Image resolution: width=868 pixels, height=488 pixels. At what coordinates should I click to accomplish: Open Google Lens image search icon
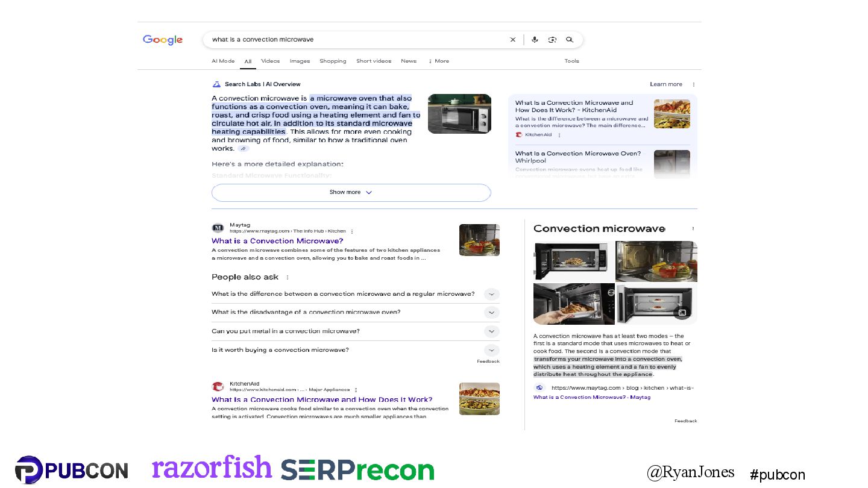click(x=552, y=40)
